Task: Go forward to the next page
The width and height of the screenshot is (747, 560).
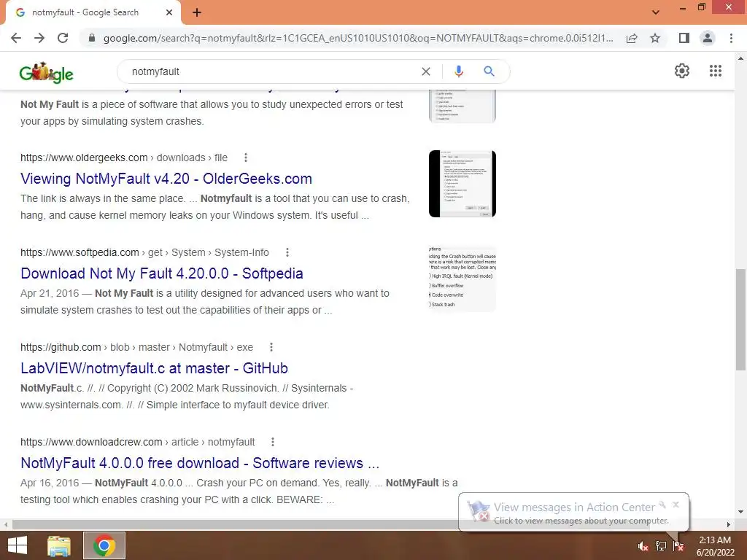Action: click(x=39, y=38)
